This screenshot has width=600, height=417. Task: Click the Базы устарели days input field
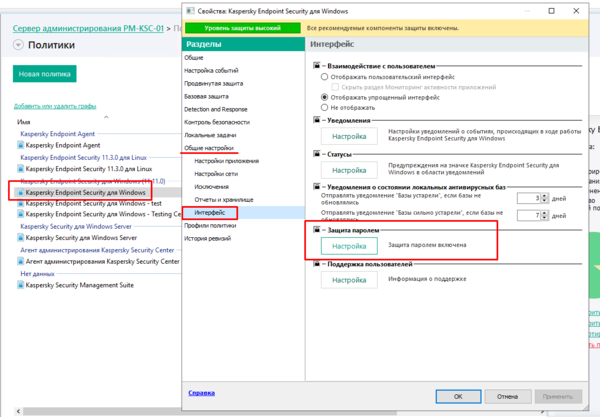tap(528, 198)
